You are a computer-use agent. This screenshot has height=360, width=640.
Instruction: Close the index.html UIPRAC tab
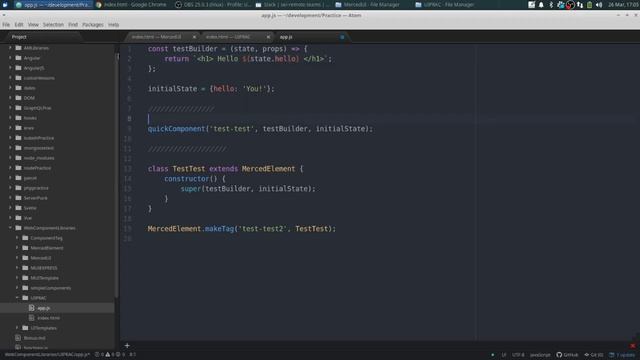268,37
